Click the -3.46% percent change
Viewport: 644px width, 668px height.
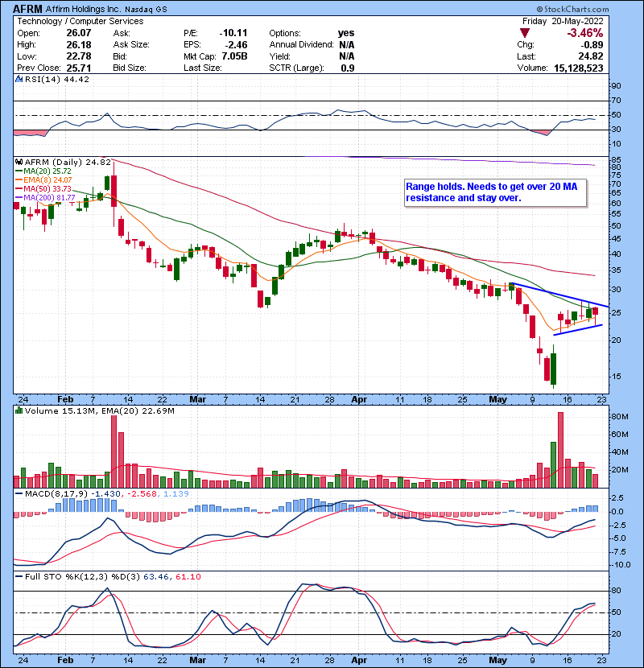584,33
